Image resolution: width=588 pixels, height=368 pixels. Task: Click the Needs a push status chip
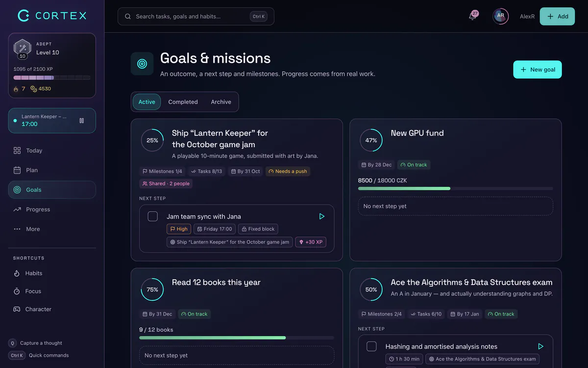[288, 171]
